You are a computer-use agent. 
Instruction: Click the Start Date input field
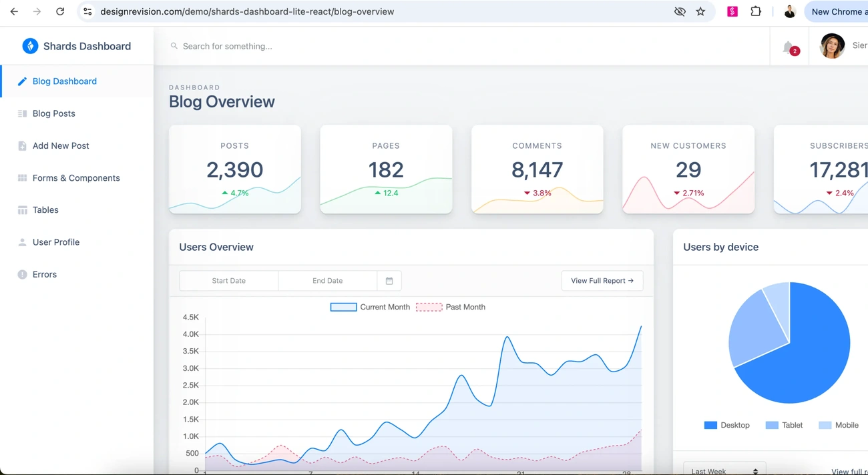pos(229,281)
